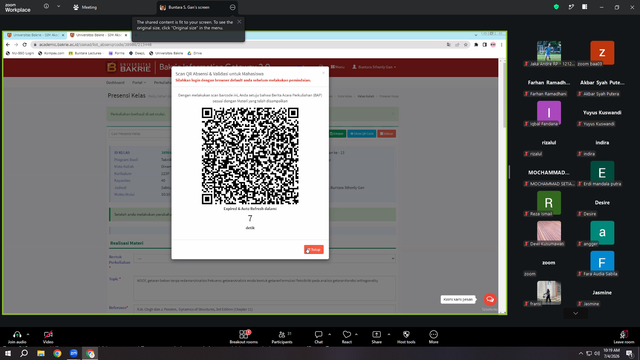Select Yuyus Kuswandi's participant tile
Image resolution: width=640 pixels, height=360 pixels.
(x=602, y=113)
